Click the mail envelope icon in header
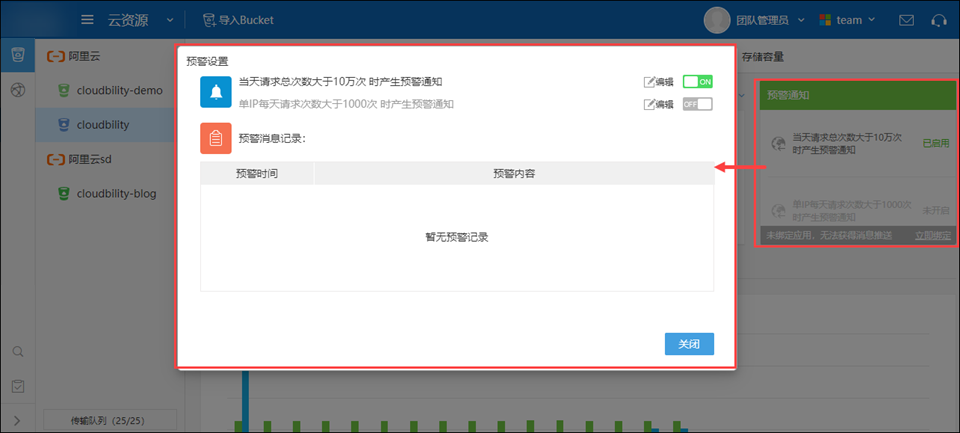The width and height of the screenshot is (960, 433). (906, 20)
